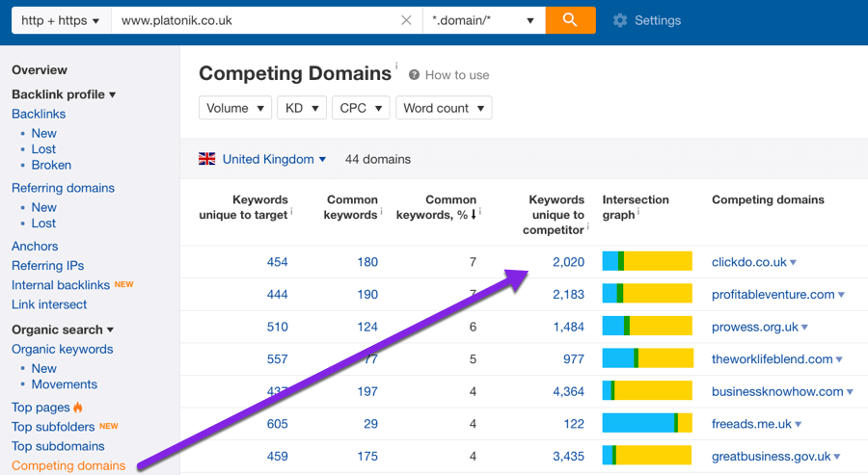Click the 2,020 unique competitor keywords link
This screenshot has width=868, height=475.
pyautogui.click(x=568, y=262)
